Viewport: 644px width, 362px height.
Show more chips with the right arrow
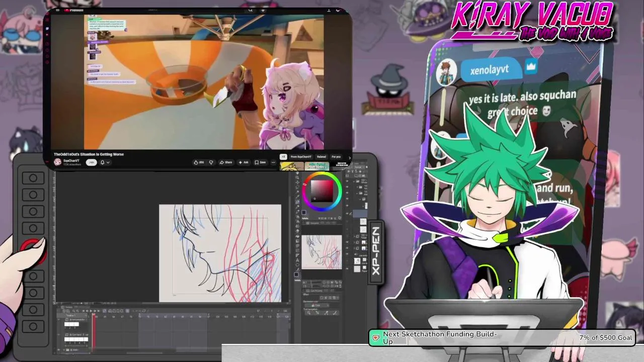349,157
